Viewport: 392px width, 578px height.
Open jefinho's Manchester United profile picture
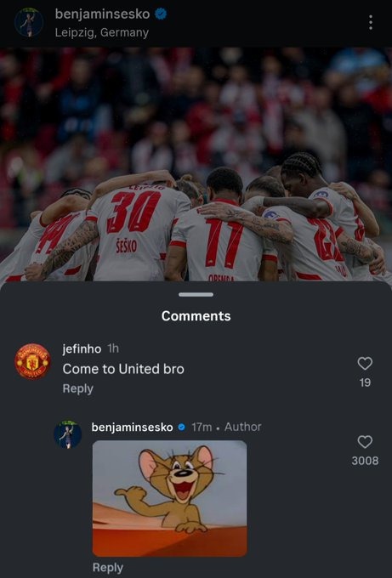[32, 361]
